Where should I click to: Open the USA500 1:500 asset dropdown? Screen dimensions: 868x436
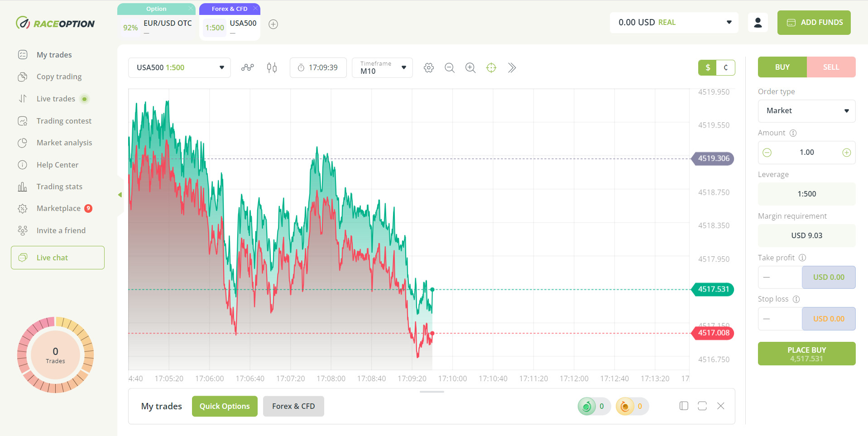[179, 67]
